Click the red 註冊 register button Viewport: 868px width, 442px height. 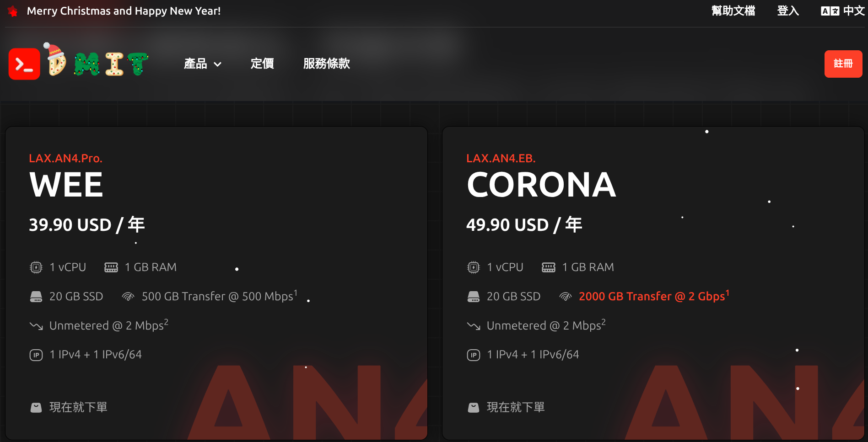(843, 64)
